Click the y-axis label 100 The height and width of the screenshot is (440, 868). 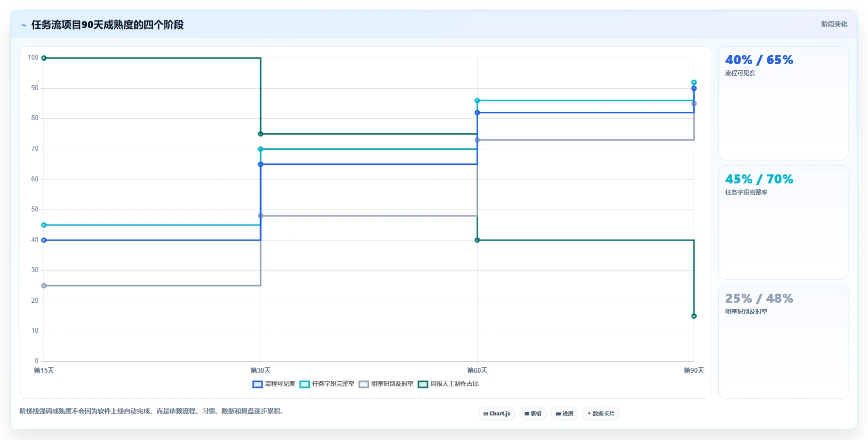(33, 58)
